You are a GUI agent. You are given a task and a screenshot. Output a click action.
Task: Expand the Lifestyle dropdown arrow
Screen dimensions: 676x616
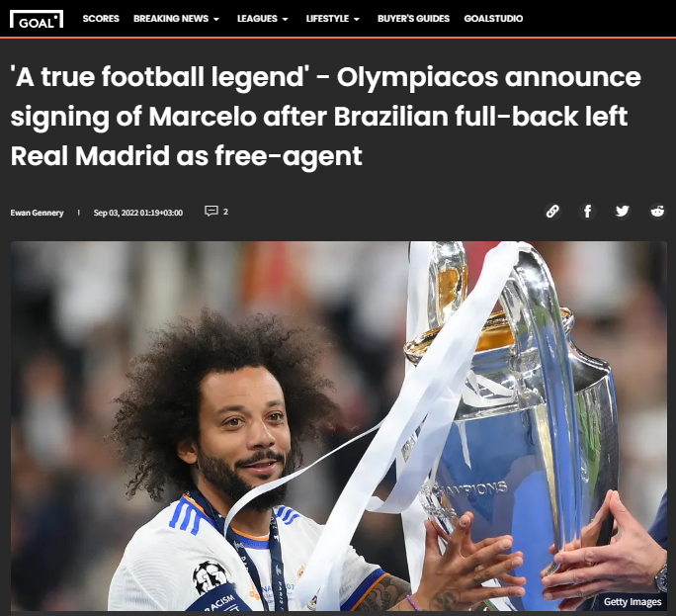click(x=357, y=19)
